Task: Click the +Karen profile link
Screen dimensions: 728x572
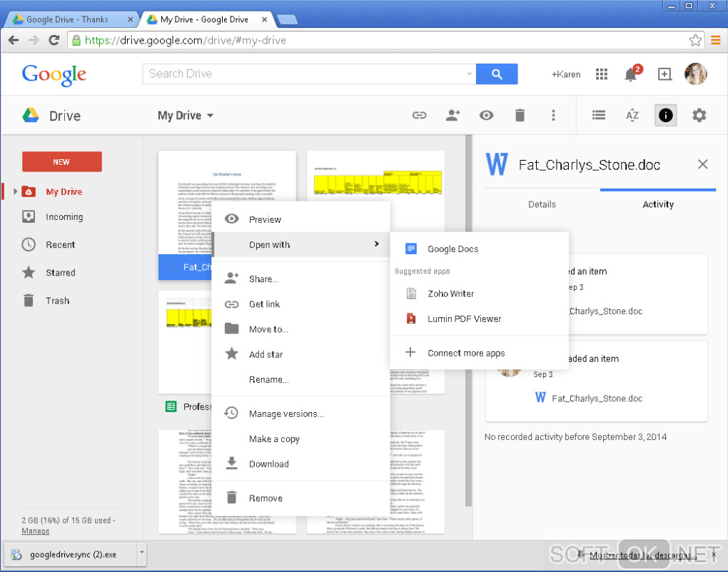Action: [x=566, y=74]
